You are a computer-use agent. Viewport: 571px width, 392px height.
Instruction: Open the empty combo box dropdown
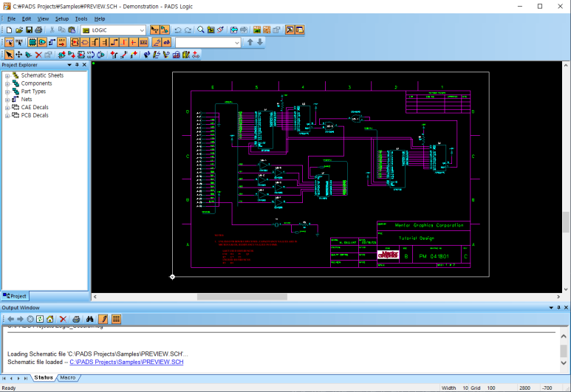coord(236,43)
